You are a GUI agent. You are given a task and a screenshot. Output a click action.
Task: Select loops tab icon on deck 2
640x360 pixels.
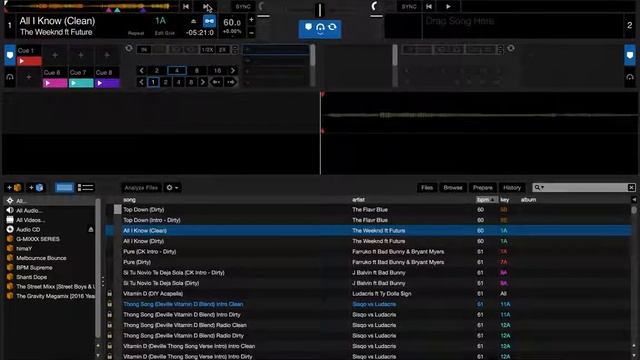click(629, 77)
